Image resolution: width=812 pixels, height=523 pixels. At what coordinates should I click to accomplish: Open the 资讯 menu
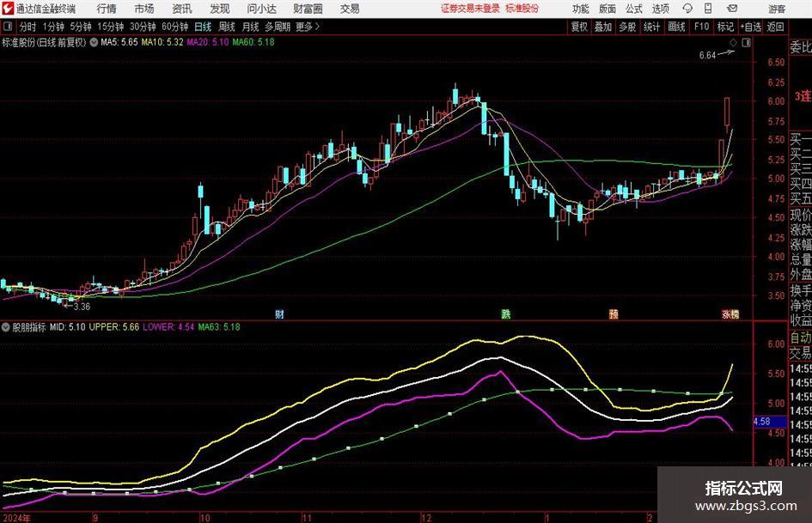(x=182, y=9)
